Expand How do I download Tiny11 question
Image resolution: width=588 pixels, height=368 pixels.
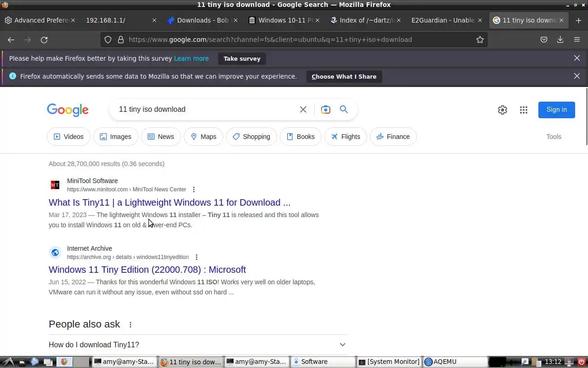[x=198, y=345]
